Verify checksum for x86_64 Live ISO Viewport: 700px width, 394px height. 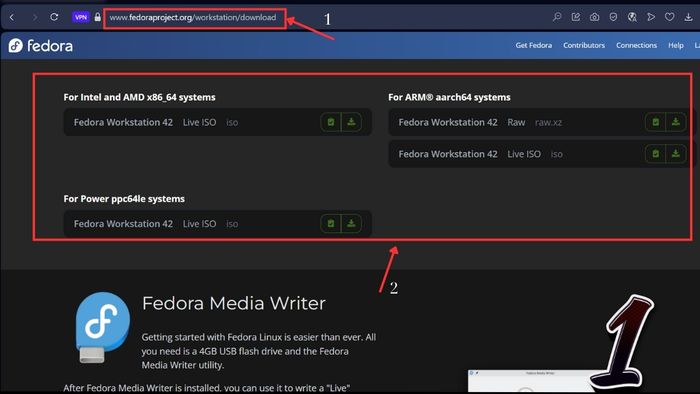click(331, 122)
